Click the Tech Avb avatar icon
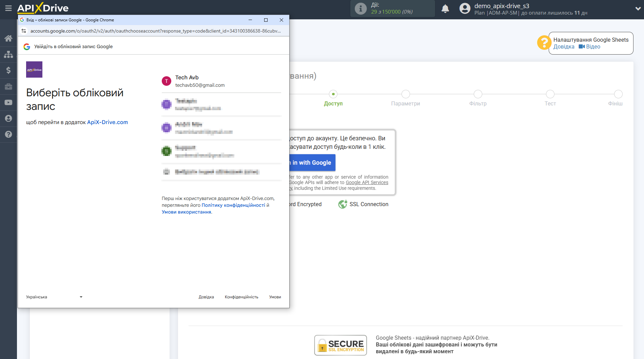This screenshot has width=644, height=359. (167, 81)
